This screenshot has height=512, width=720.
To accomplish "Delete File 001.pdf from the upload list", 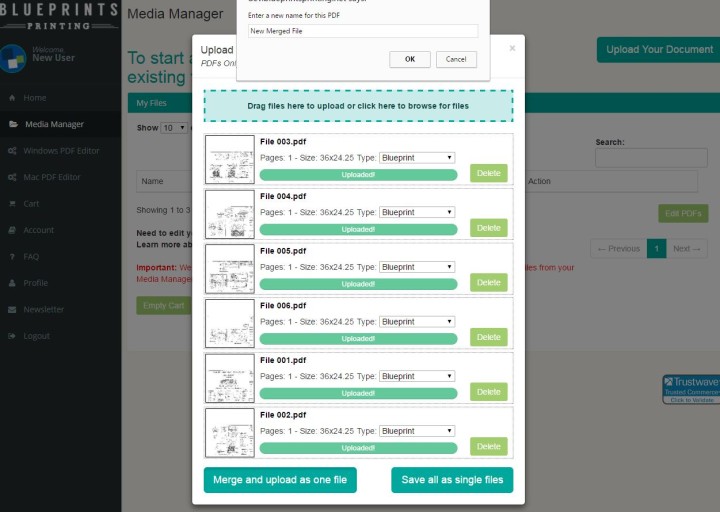I will coord(489,392).
